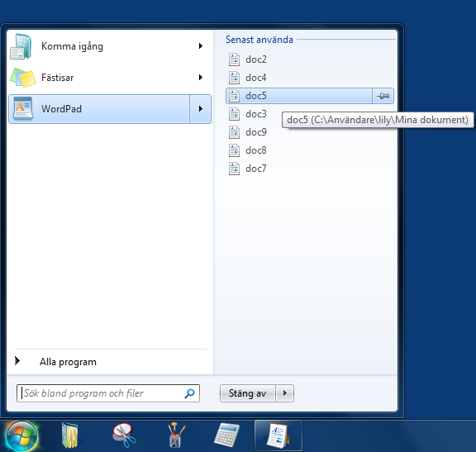Image resolution: width=476 pixels, height=452 pixels.
Task: Select the Komma igång menu entry
Action: [110, 46]
